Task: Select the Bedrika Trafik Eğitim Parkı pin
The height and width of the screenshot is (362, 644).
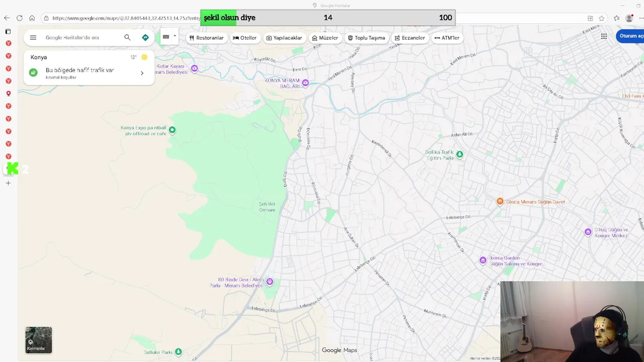Action: tap(459, 154)
